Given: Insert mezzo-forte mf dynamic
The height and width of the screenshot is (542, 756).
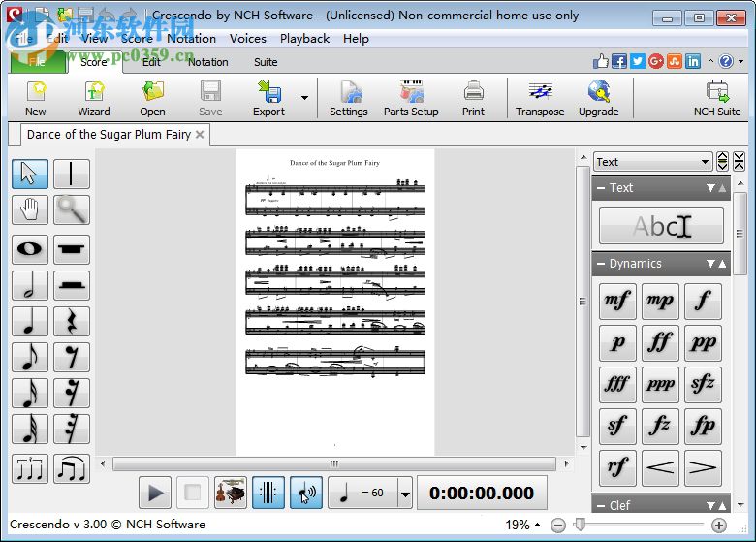Looking at the screenshot, I should [x=617, y=302].
